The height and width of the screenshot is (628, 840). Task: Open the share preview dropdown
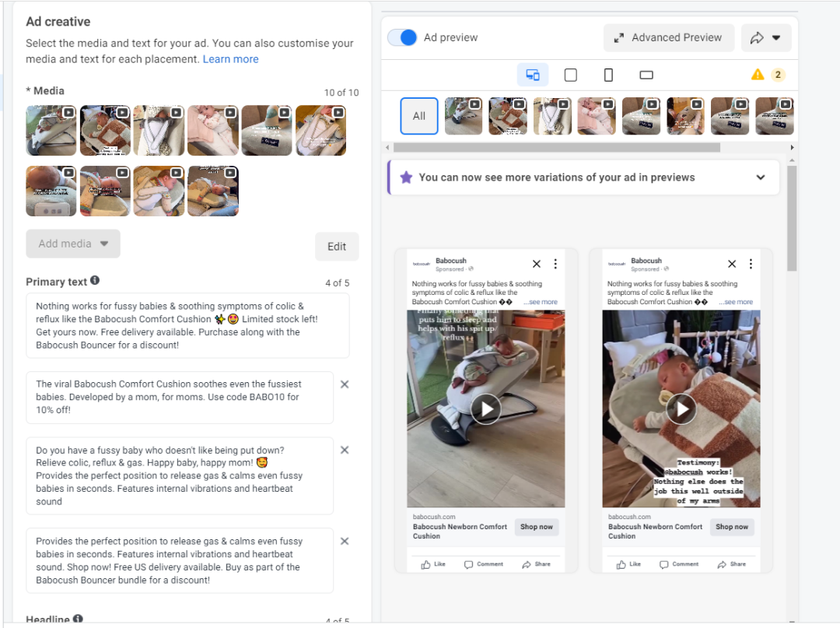click(x=766, y=37)
